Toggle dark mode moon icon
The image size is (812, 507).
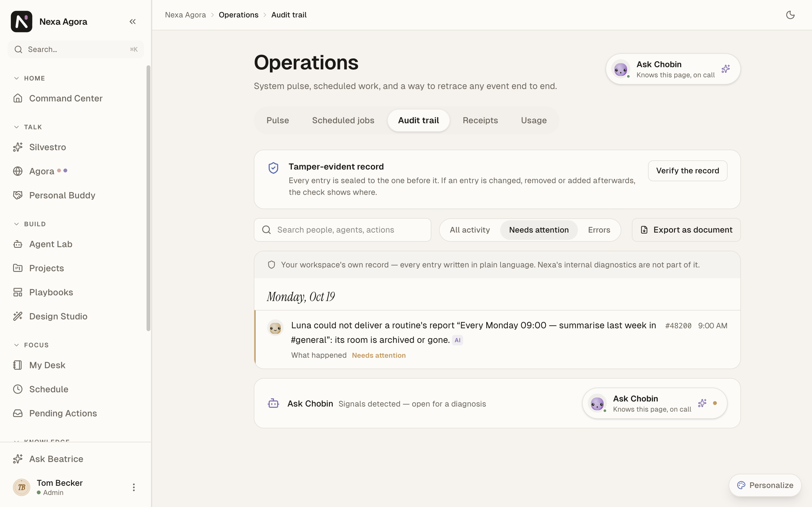pyautogui.click(x=790, y=15)
